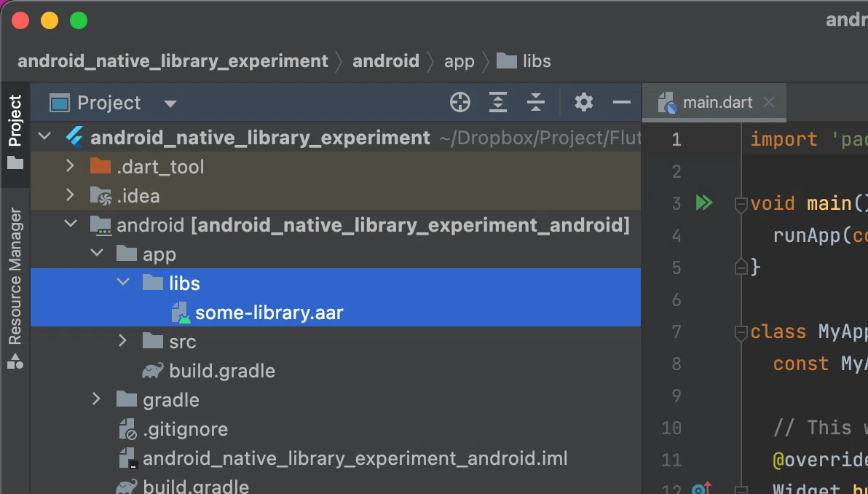Viewport: 868px width, 494px height.
Task: Click the run gutter icon on line 3
Action: (x=703, y=203)
